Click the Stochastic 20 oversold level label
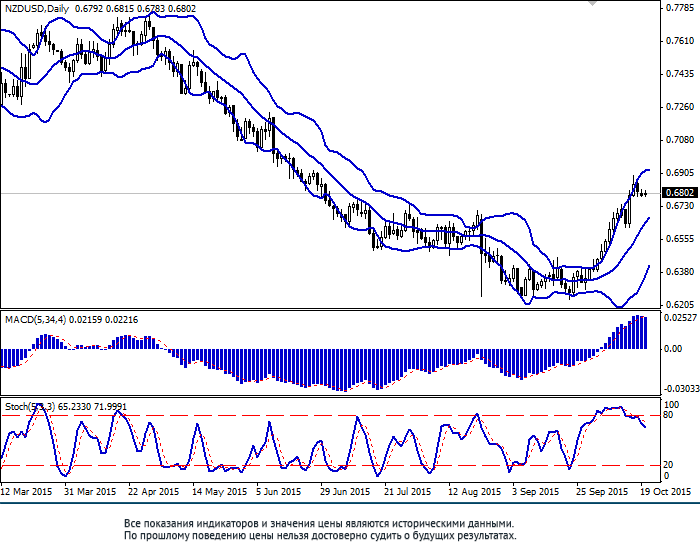This screenshot has height=552, width=700. click(x=668, y=465)
